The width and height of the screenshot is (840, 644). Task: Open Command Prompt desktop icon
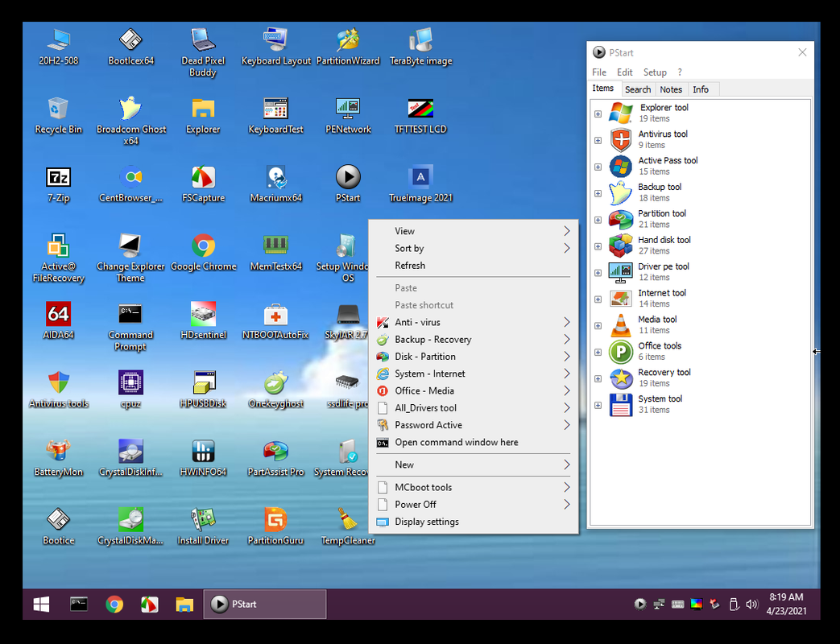pyautogui.click(x=130, y=327)
